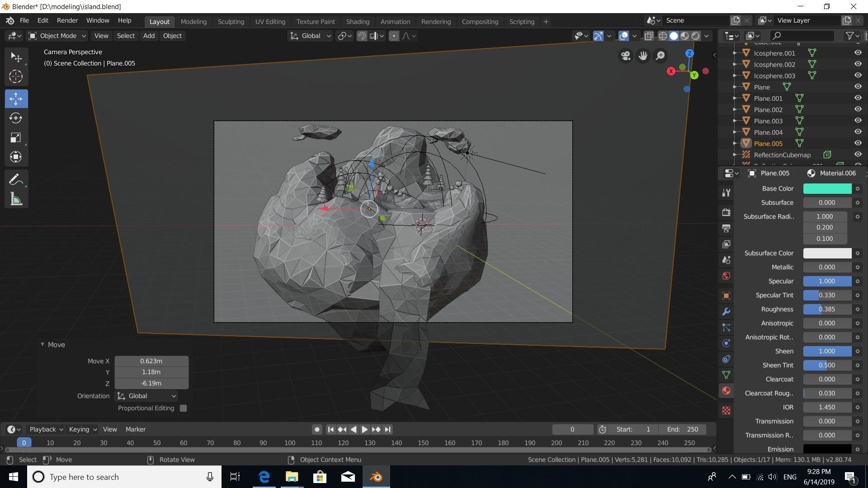This screenshot has height=488, width=868.
Task: Open the Global transform orientation dropdown in the header
Action: (311, 36)
